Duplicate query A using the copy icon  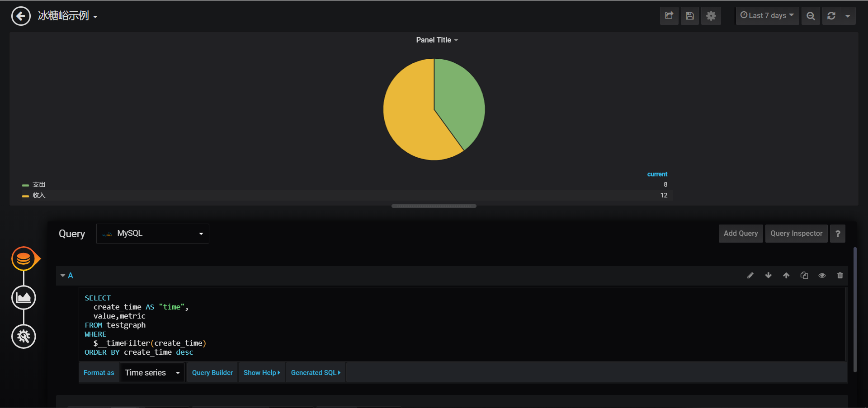(804, 275)
